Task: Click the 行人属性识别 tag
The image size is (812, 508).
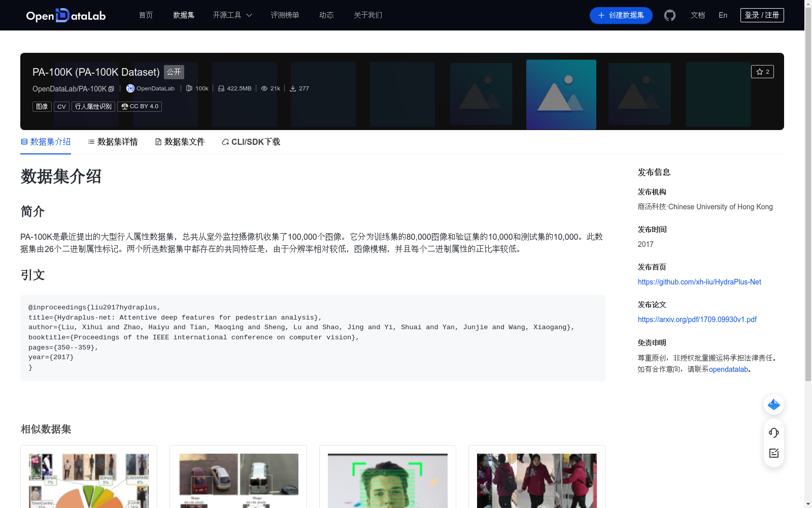Action: [x=93, y=107]
